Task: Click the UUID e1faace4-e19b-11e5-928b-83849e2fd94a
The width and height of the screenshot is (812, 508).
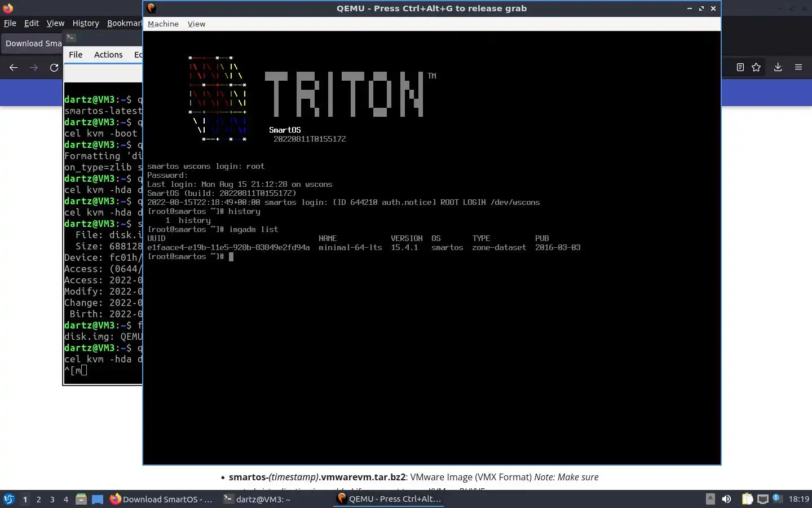Action: [x=228, y=247]
